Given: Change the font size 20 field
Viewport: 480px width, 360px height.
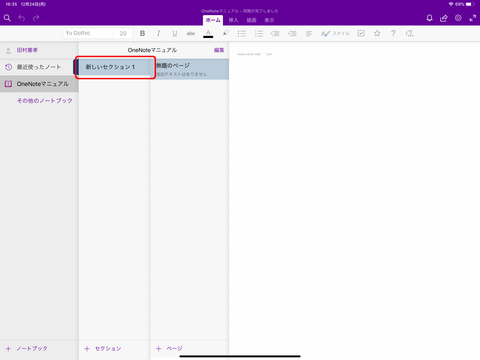Looking at the screenshot, I should [123, 33].
